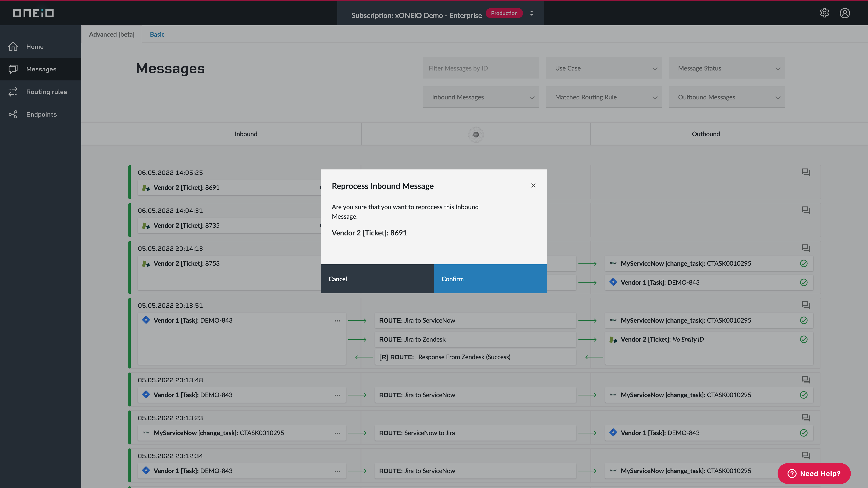Expand the Outbound Messages dropdown
This screenshot has height=488, width=868.
(727, 97)
